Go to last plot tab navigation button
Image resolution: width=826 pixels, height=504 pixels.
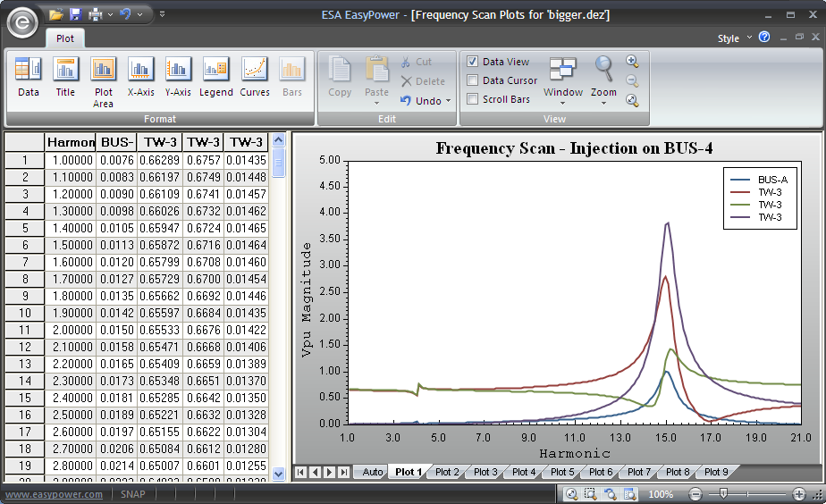coord(343,472)
